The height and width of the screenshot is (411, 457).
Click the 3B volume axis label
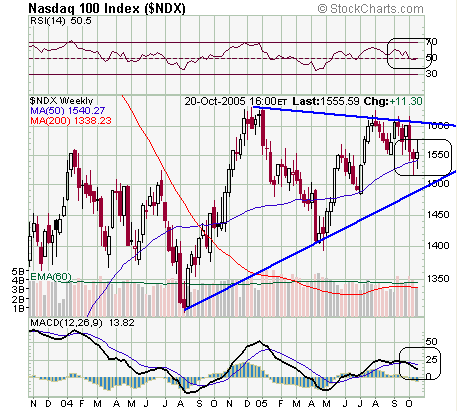coord(19,289)
